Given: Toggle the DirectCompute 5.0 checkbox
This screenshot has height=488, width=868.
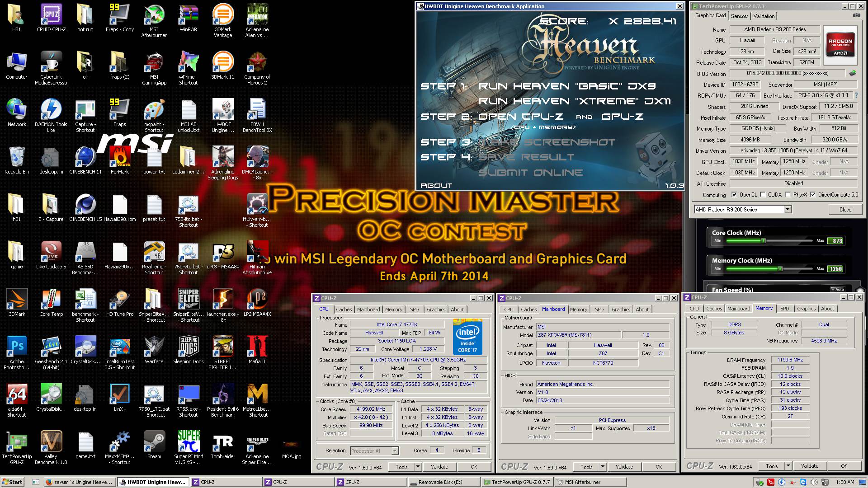Looking at the screenshot, I should (x=813, y=195).
